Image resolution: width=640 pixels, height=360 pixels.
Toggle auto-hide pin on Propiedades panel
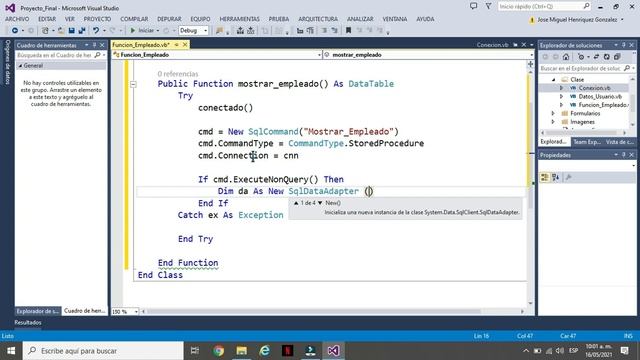coord(623,155)
